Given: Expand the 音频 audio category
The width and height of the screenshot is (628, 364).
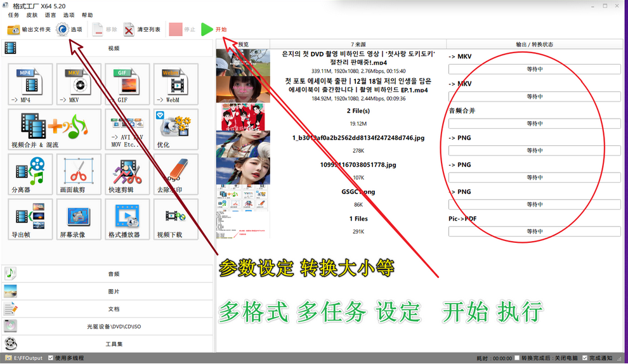Looking at the screenshot, I should click(x=107, y=274).
